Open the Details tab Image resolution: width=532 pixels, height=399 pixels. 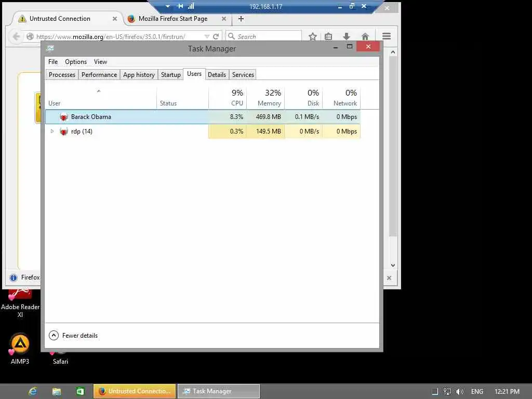point(217,75)
